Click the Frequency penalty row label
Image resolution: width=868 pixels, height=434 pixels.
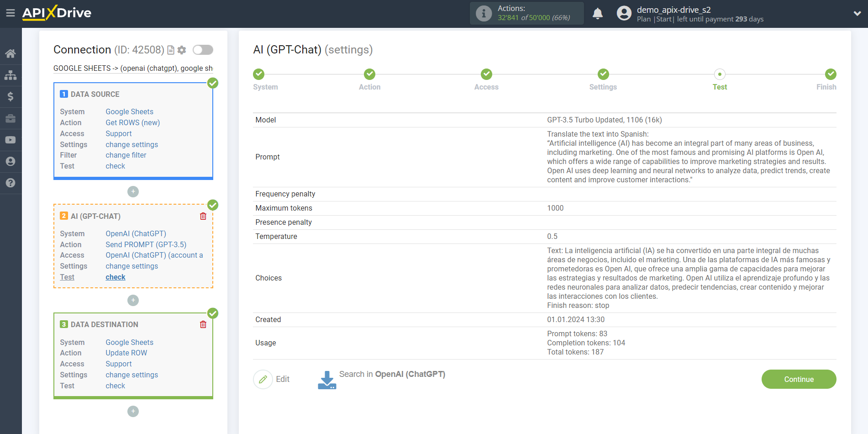click(x=285, y=194)
